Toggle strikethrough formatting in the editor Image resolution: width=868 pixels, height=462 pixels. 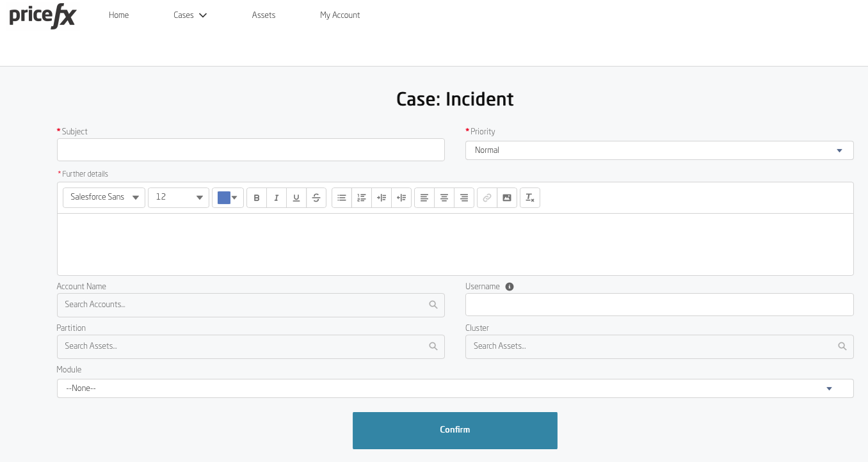[316, 198]
